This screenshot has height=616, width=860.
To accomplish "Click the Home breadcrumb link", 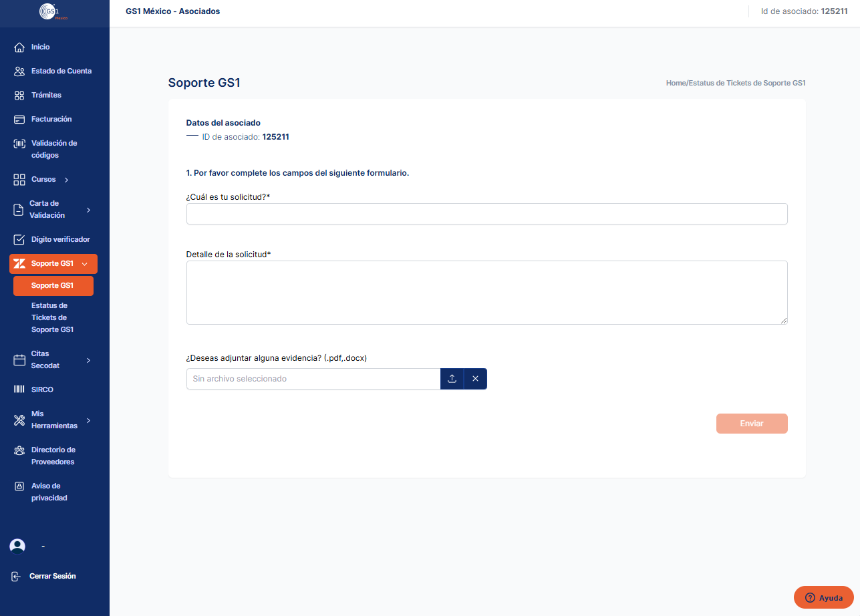I will (x=676, y=84).
